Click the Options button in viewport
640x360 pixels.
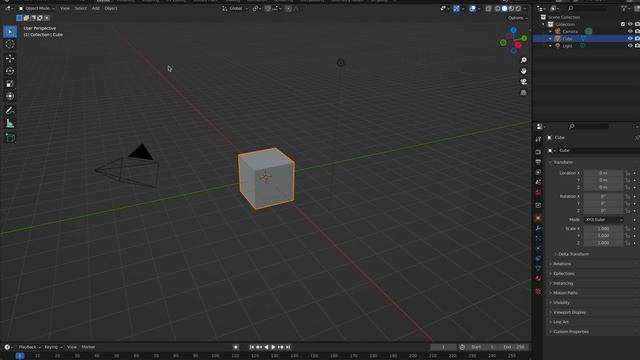click(517, 18)
